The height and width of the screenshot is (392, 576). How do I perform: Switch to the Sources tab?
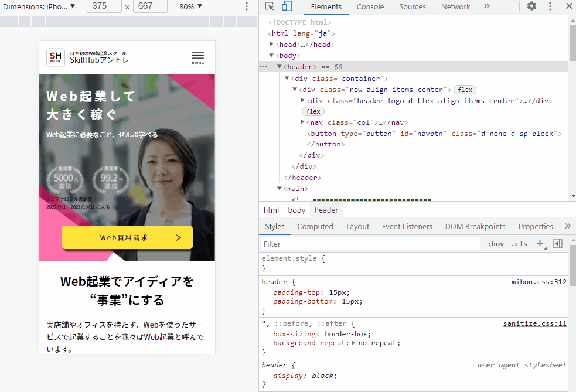pos(412,6)
